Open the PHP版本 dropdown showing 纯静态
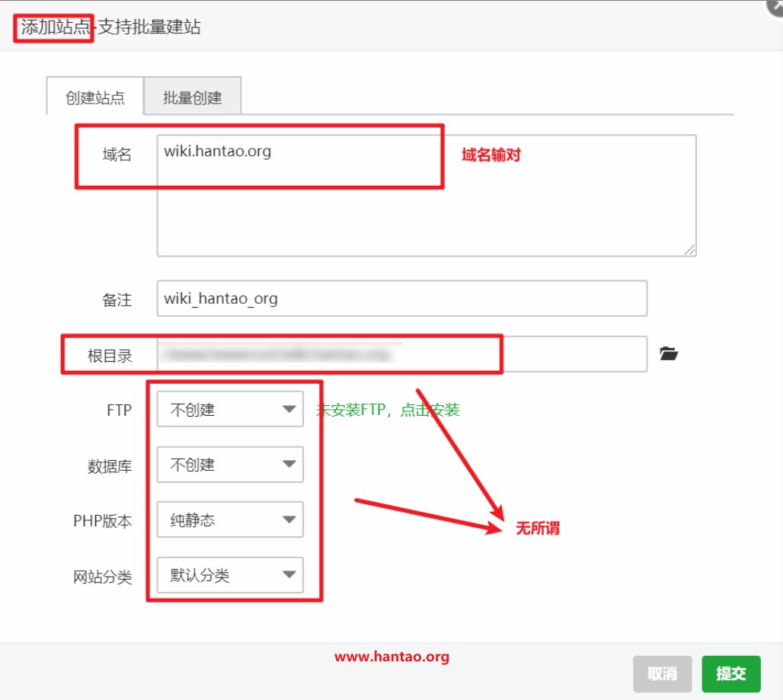This screenshot has height=700, width=783. (229, 520)
